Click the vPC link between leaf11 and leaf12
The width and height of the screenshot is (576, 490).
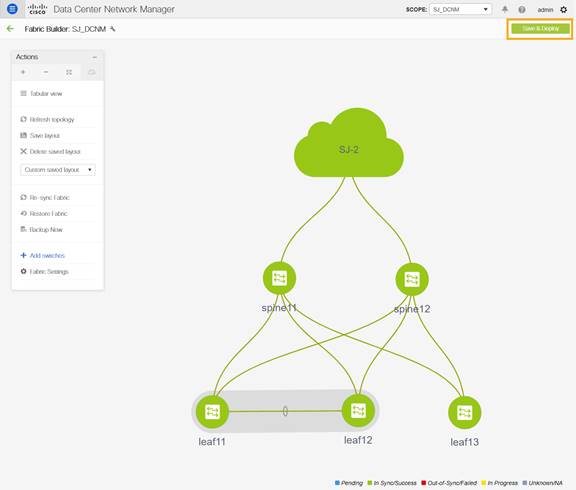coord(285,411)
